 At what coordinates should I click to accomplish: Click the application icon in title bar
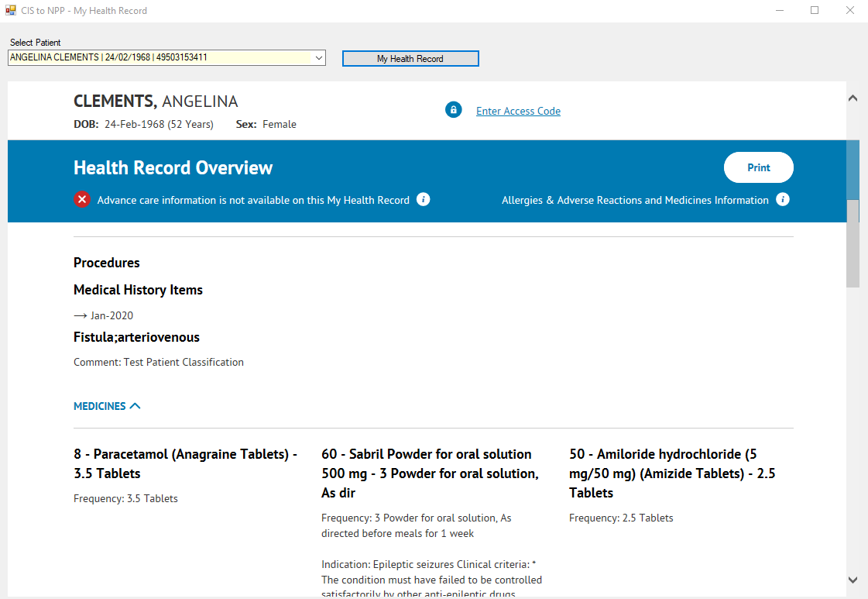(x=11, y=11)
